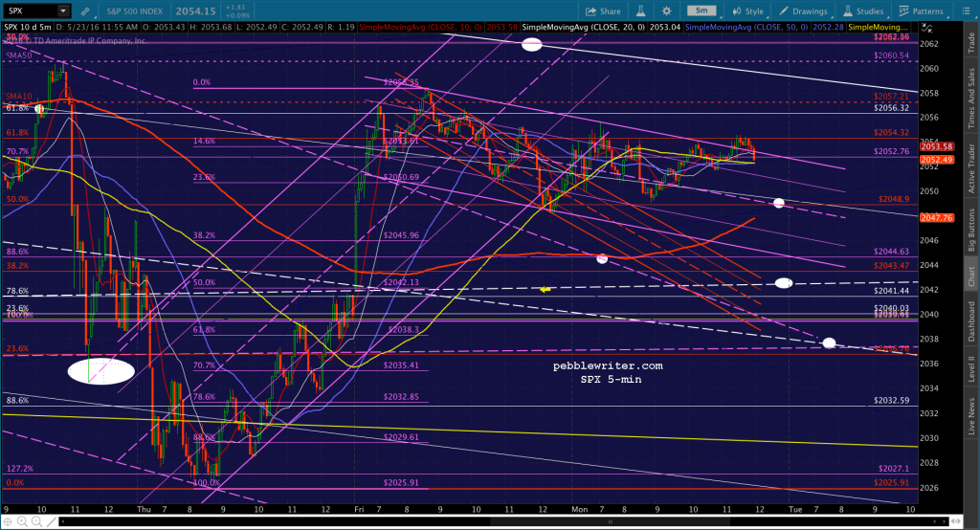
Task: Toggle the right-edge expand arrows on time axis
Action: tap(957, 520)
